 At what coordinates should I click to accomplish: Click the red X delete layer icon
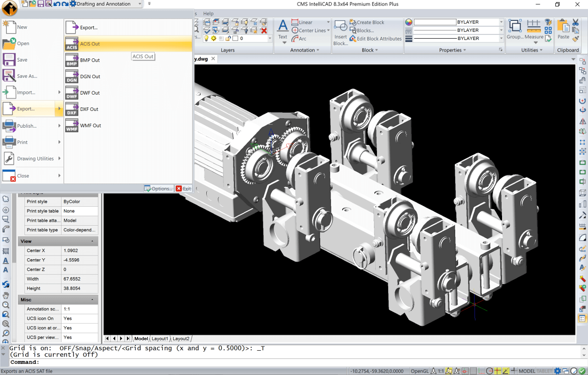click(264, 30)
